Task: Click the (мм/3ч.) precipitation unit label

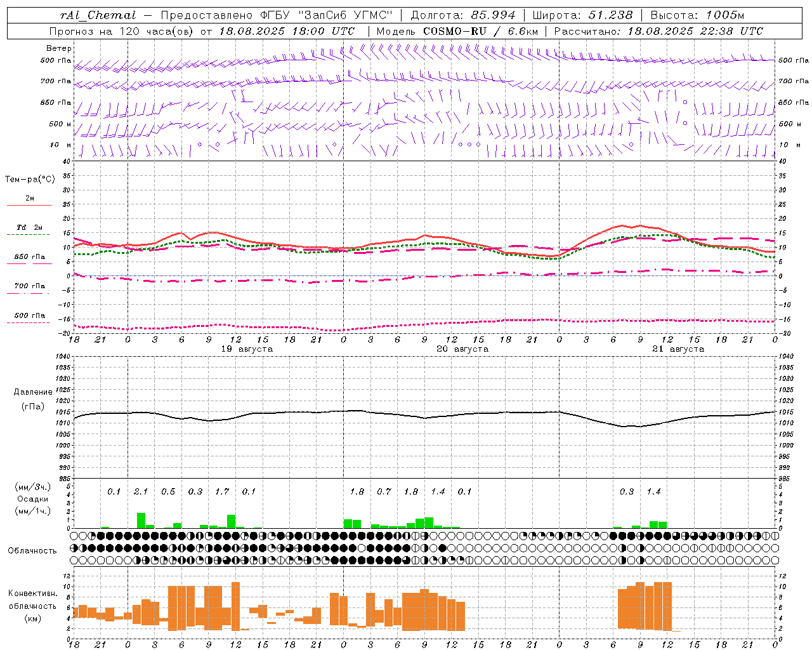Action: click(x=33, y=487)
